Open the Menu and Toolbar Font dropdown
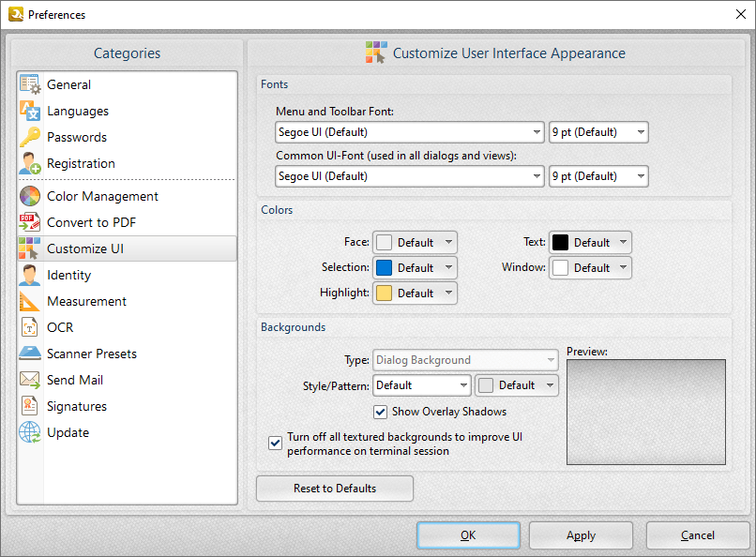Image resolution: width=756 pixels, height=557 pixels. (409, 132)
